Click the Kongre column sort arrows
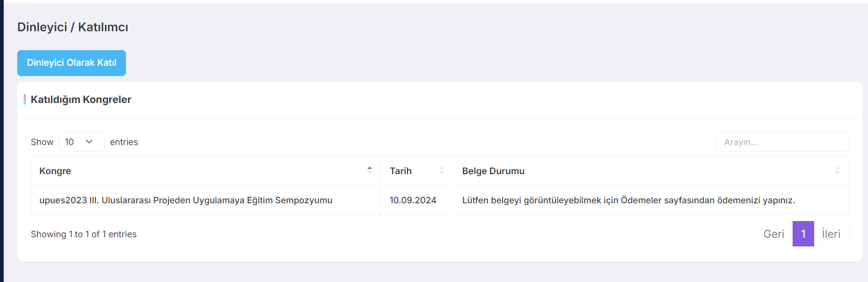This screenshot has height=282, width=868. pos(369,170)
